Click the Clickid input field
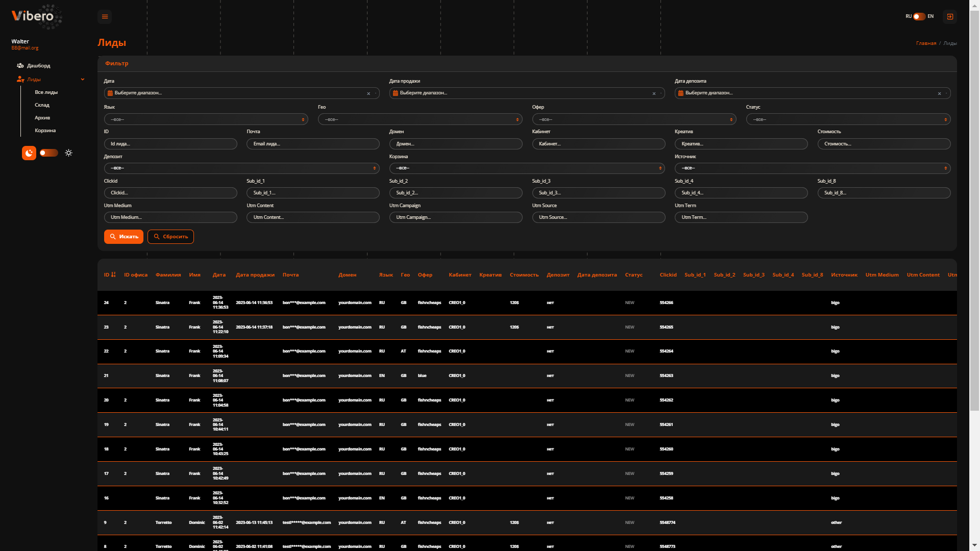The width and height of the screenshot is (980, 551). 170,193
